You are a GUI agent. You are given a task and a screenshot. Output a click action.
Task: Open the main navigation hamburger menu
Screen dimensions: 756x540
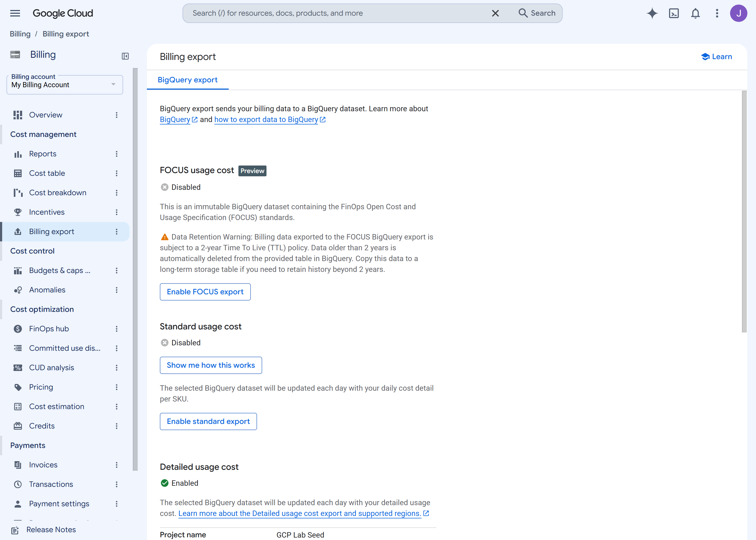15,13
